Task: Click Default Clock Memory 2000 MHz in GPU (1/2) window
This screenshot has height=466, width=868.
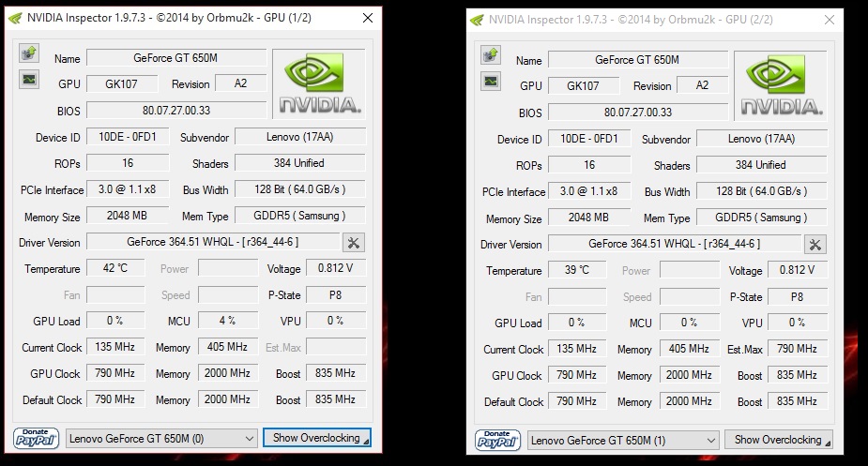Action: click(227, 399)
